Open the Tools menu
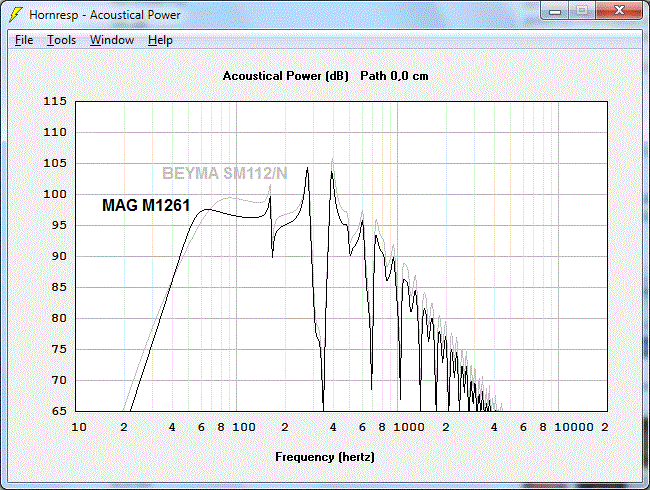This screenshot has width=650, height=490. click(61, 40)
